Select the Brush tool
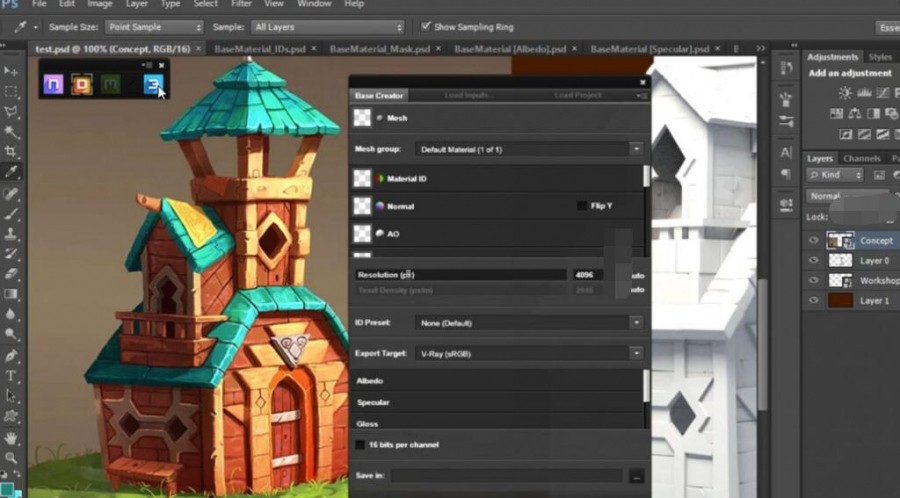This screenshot has width=900, height=498. (x=10, y=213)
